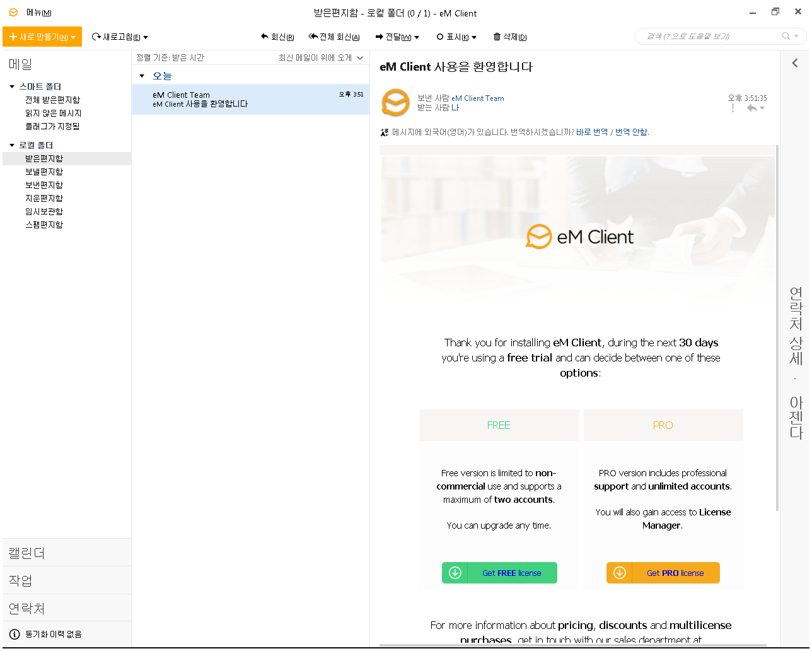Open the 메뉴 main menu
The image size is (812, 651).
click(x=38, y=13)
